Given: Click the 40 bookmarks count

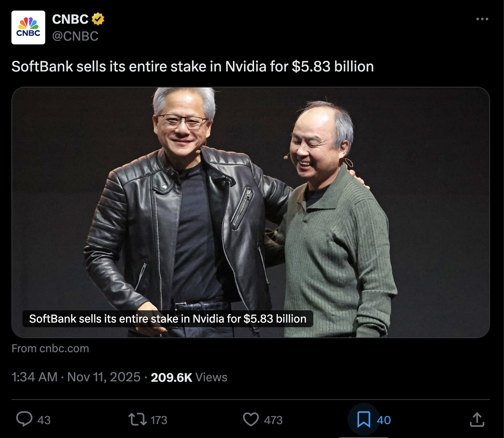Looking at the screenshot, I should tap(383, 420).
